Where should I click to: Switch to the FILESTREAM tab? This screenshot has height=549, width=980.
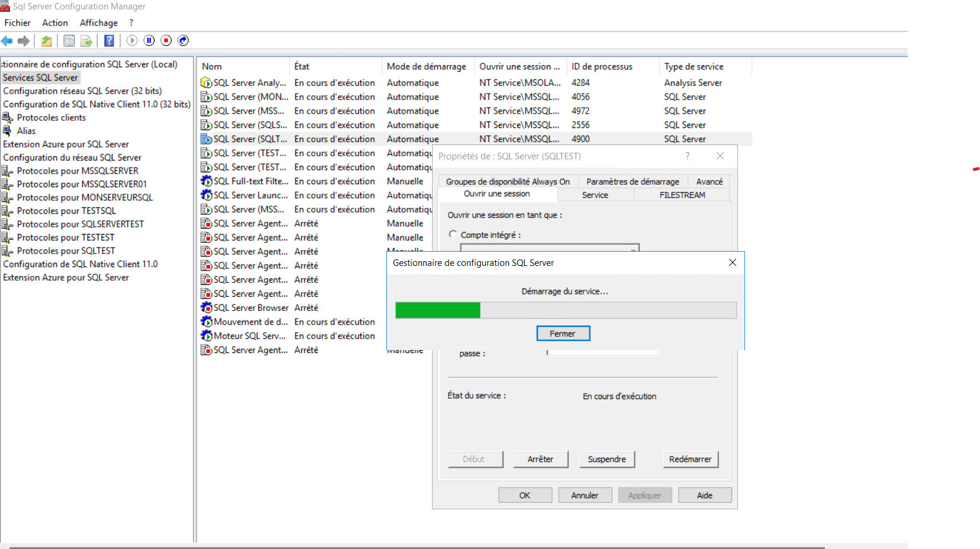click(682, 195)
